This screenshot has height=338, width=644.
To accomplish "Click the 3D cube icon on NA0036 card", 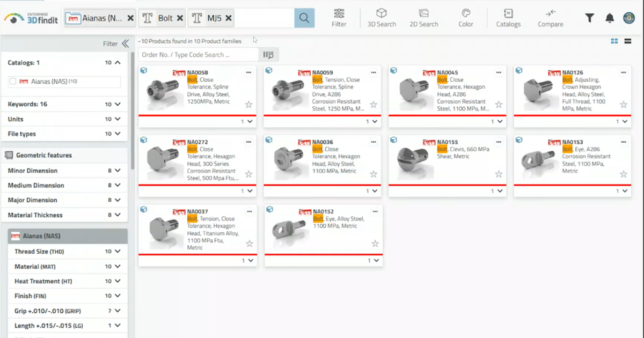I will coord(269,140).
